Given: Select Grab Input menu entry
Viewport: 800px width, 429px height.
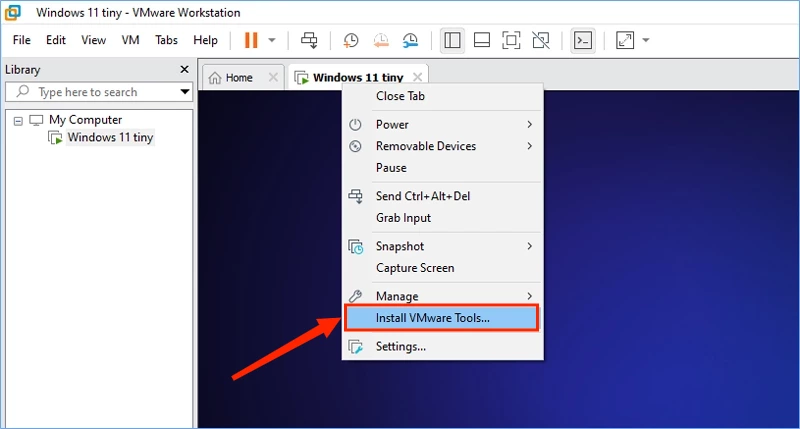Looking at the screenshot, I should point(442,218).
